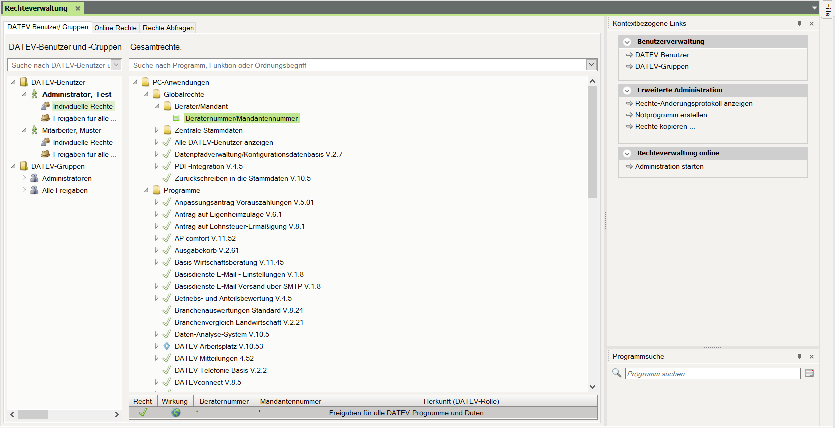
Task: Open the Rechte-Änderungsprotokoll anzeigen link
Action: [686, 103]
